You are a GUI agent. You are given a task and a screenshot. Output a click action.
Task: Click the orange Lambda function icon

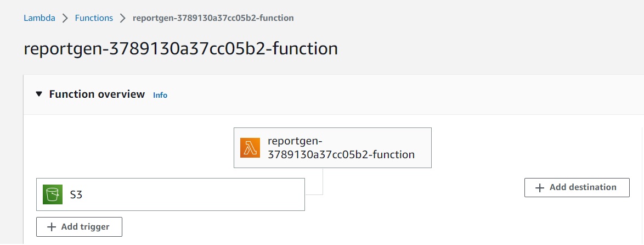coord(250,148)
